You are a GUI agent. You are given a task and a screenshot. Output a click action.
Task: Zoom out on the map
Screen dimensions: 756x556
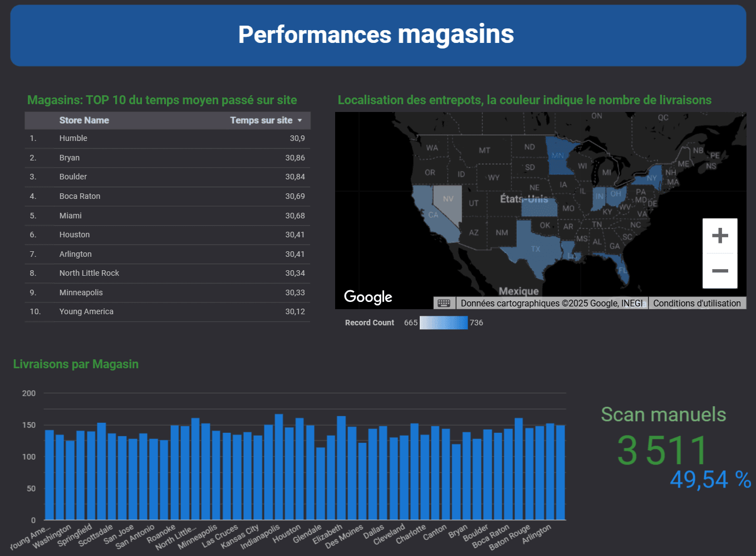click(720, 271)
